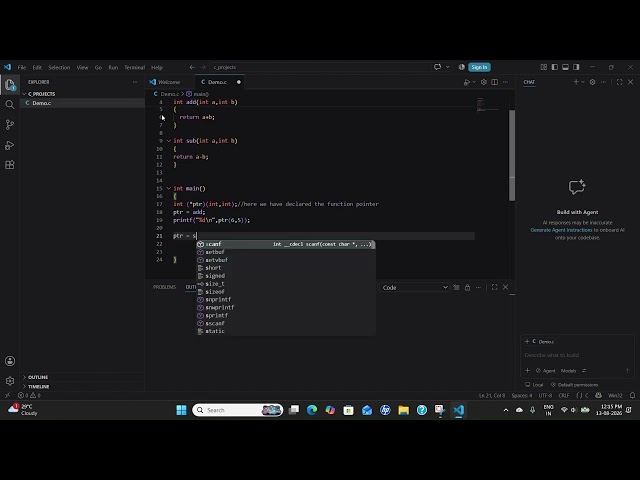Open the Extensions view
The width and height of the screenshot is (640, 480).
(x=10, y=165)
